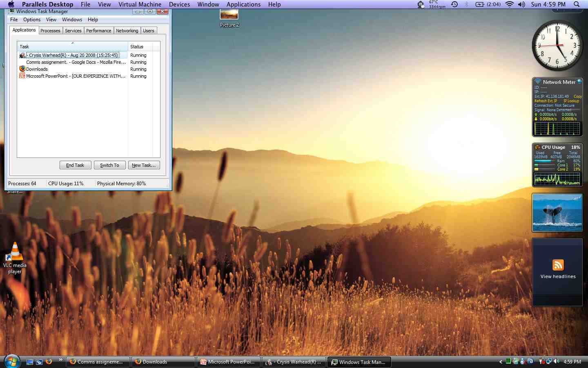Screen dimensions: 588x368
Task: Open the Apple menu
Action: coord(11,4)
